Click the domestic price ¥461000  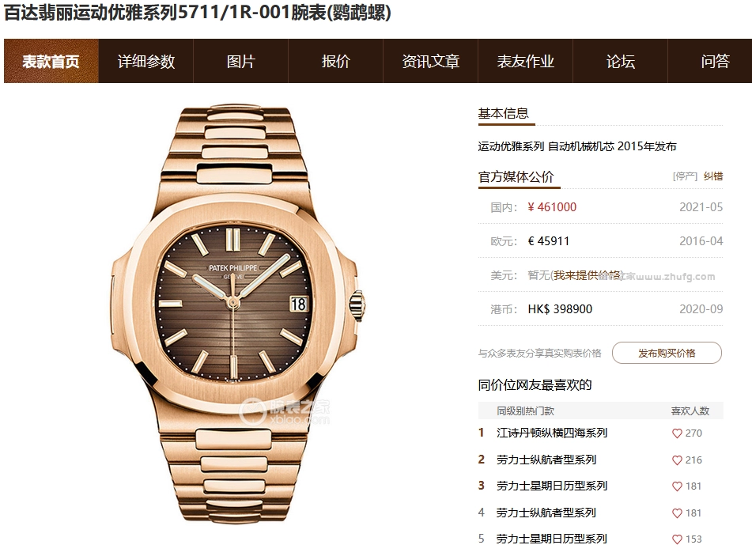pos(552,207)
